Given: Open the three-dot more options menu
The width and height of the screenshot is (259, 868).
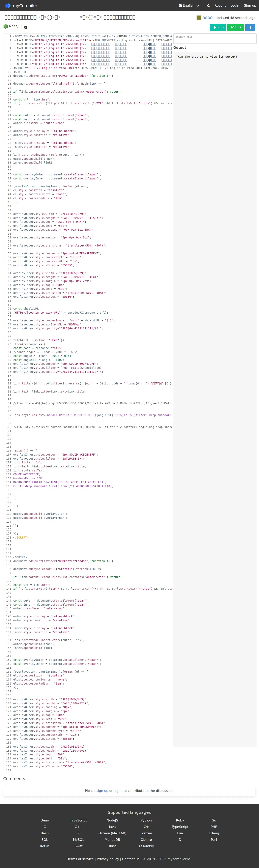Looking at the screenshot, I should [250, 27].
